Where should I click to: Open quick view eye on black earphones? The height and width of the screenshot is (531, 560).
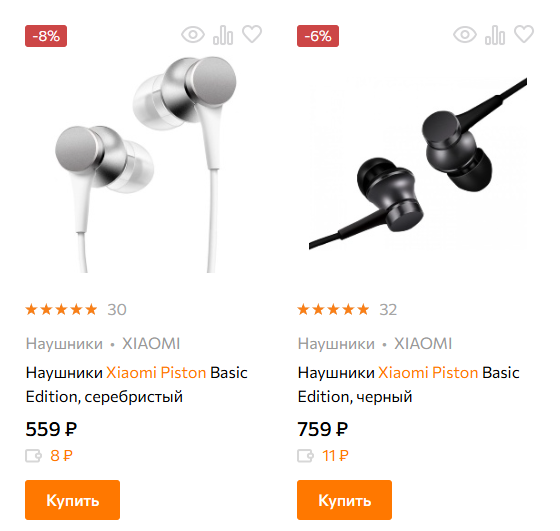(465, 35)
